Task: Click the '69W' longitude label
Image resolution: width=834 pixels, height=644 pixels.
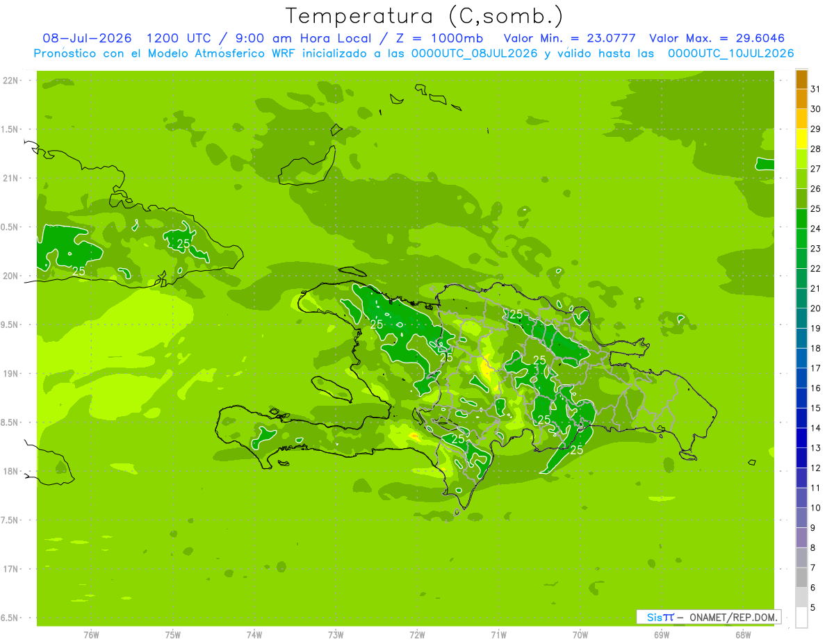Action: click(662, 635)
